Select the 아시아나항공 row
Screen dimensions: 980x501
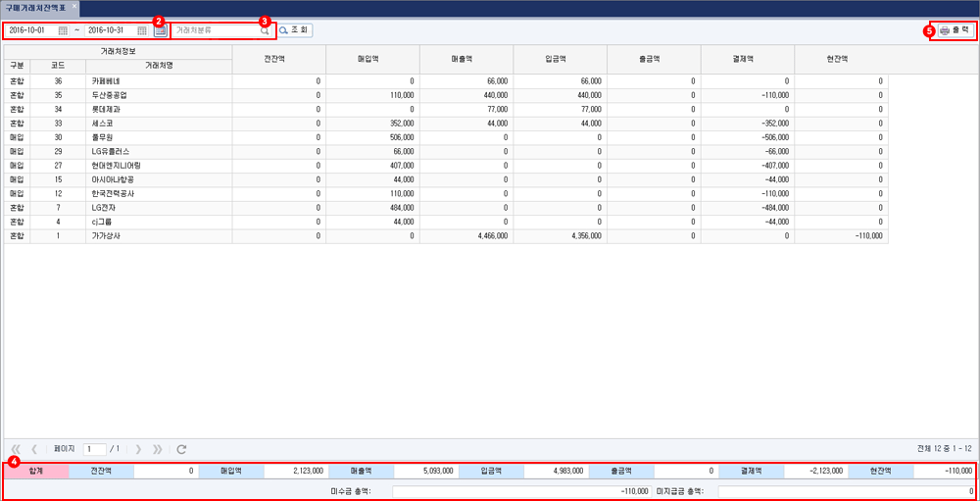pos(446,179)
